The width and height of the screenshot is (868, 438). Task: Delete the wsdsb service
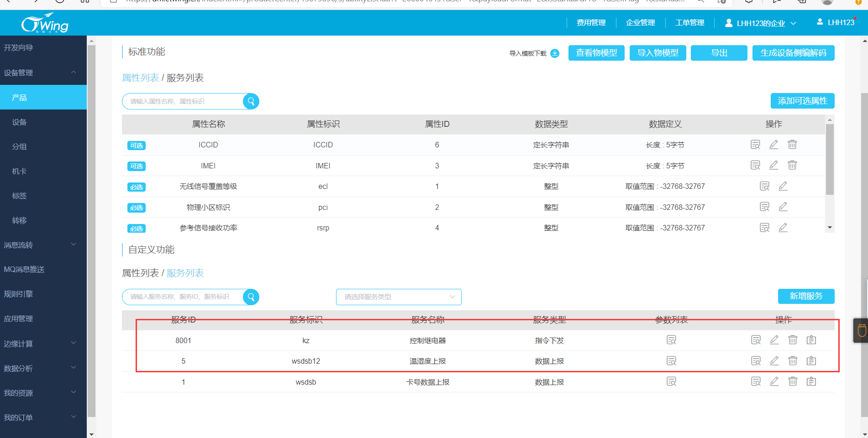tap(793, 381)
